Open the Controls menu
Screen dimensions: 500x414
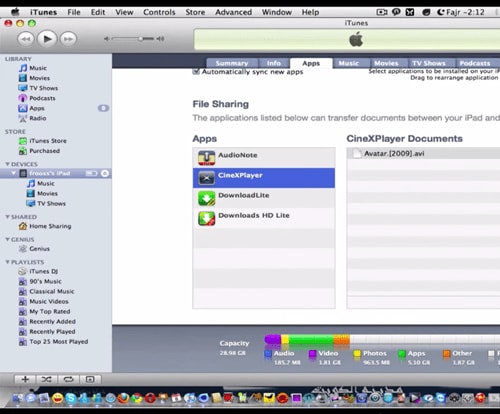click(x=159, y=12)
